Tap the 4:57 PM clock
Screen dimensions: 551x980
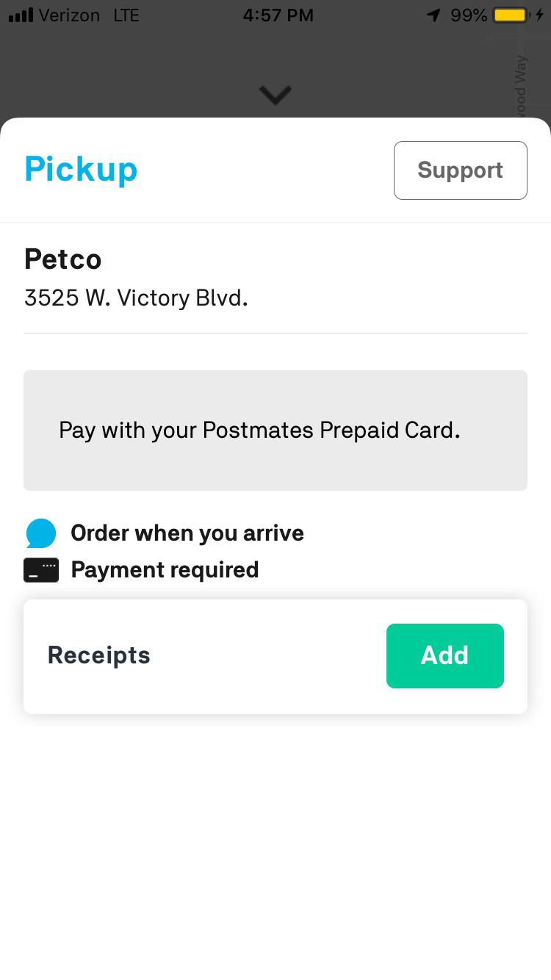[x=278, y=15]
